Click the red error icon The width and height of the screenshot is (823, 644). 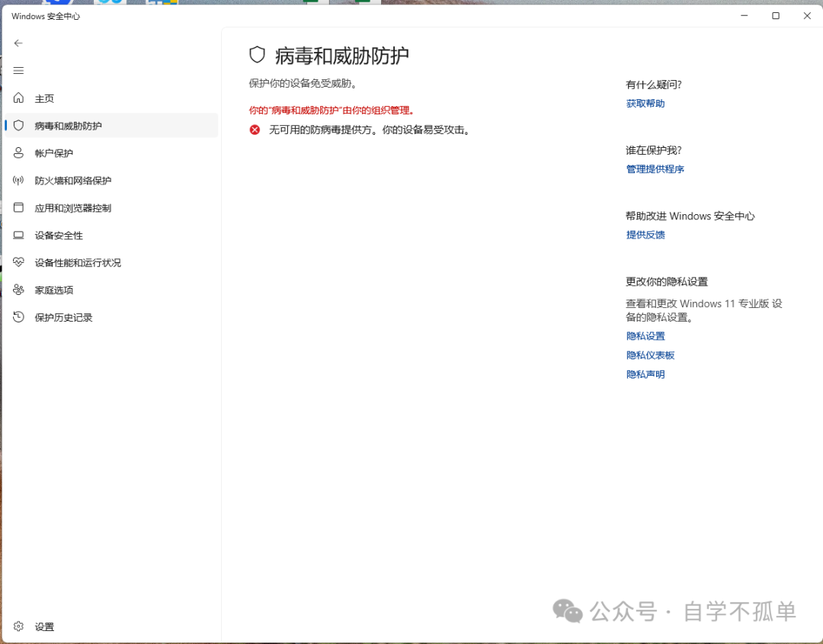[x=255, y=130]
